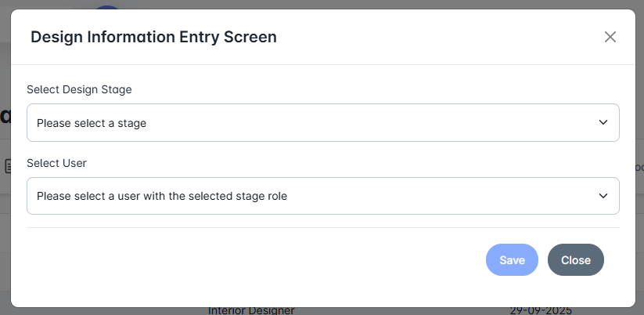Click the blue avatar behind the dialog top
Image resolution: width=644 pixels, height=315 pixels.
click(x=107, y=6)
